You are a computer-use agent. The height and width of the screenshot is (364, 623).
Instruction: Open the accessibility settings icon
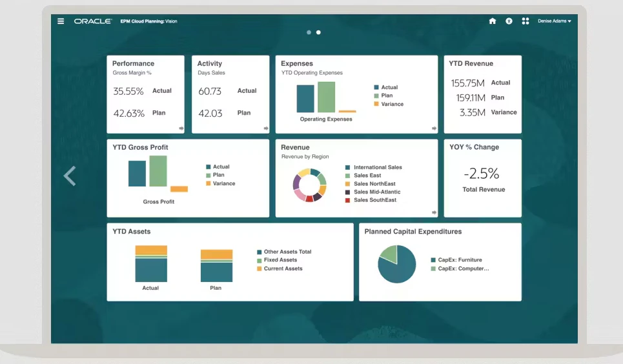(x=509, y=21)
